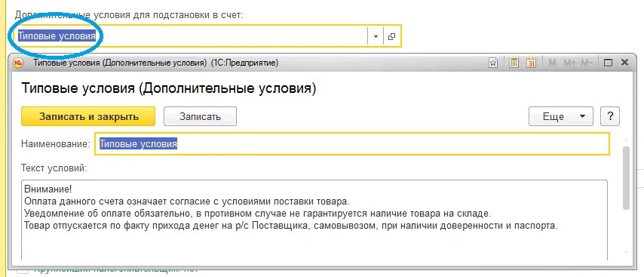Click the line starting 'Уведомление об оплате'
The height and width of the screenshot is (277, 644).
pos(257,214)
